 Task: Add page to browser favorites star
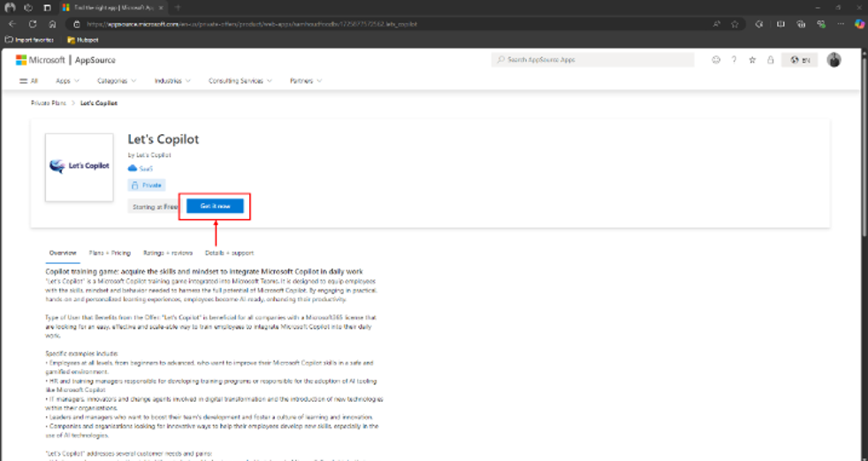(x=735, y=24)
